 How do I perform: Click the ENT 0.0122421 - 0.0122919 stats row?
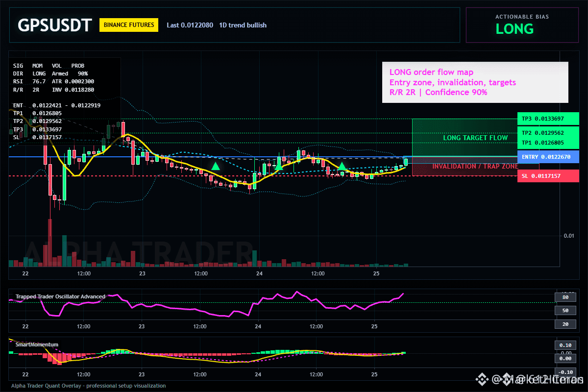coord(57,105)
